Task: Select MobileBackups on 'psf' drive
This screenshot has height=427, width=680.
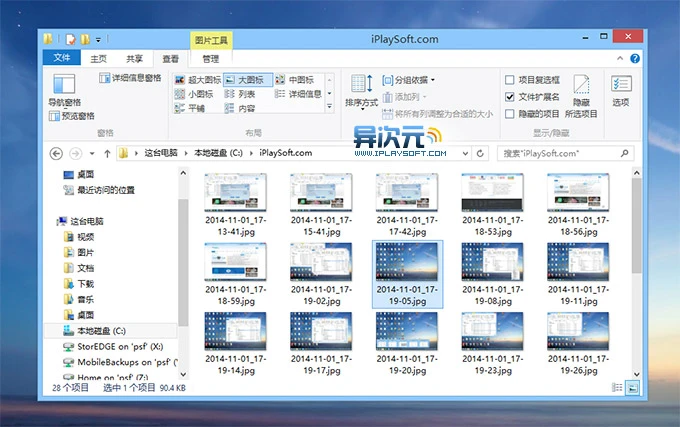Action: coord(120,362)
